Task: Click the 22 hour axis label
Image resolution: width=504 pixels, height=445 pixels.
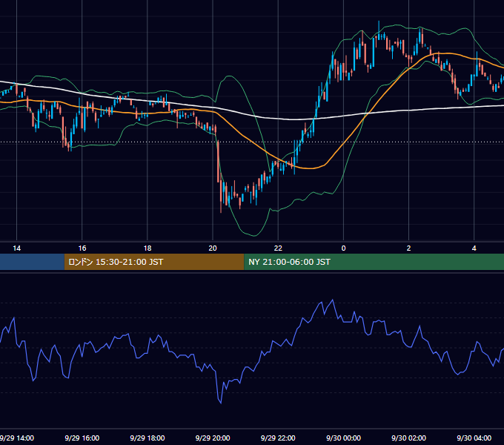Action: click(x=278, y=248)
